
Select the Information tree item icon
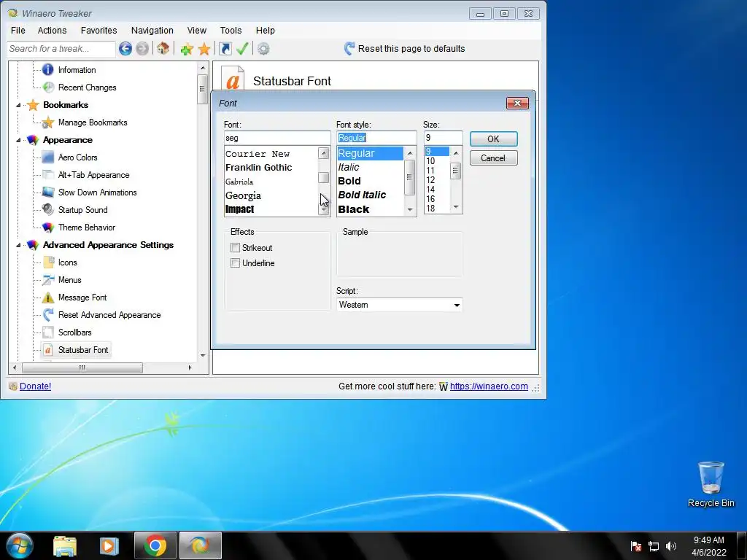click(x=47, y=70)
